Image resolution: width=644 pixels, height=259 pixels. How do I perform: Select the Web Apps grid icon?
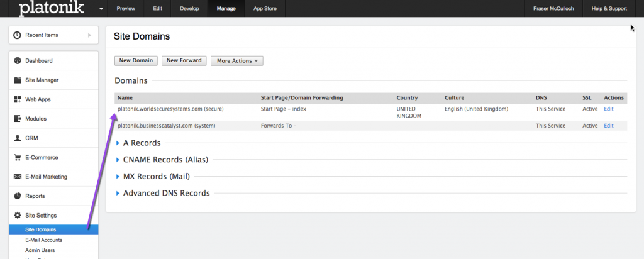18,99
